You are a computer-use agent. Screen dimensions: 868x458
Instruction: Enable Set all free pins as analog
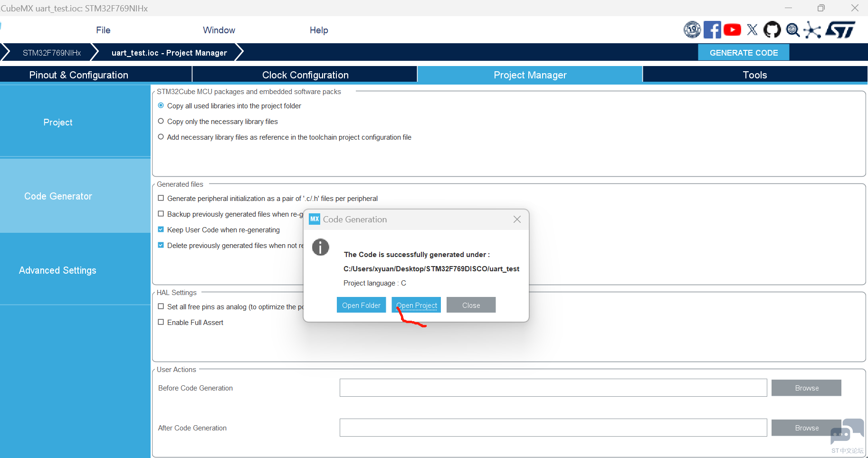161,306
